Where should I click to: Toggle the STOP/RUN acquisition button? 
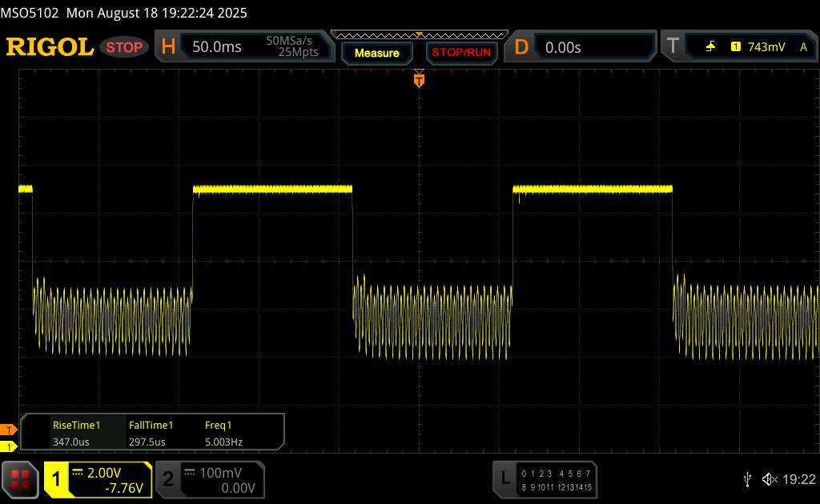click(460, 53)
